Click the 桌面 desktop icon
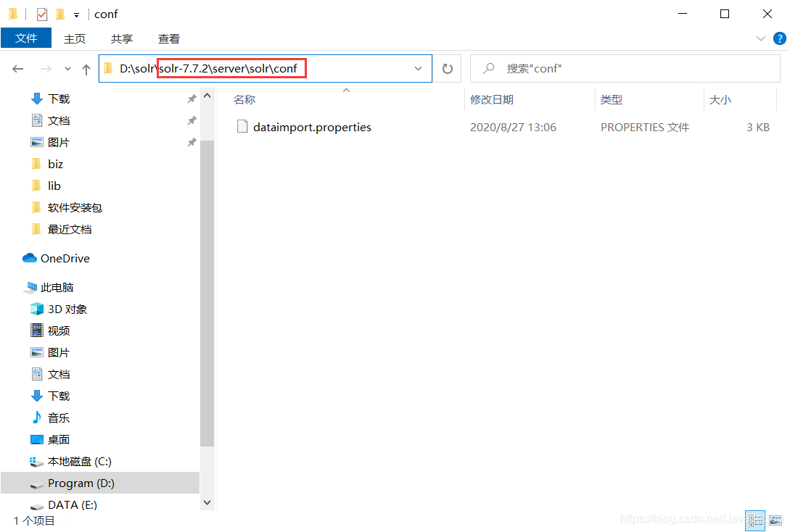Screen dimensions: 790x532 (37, 440)
